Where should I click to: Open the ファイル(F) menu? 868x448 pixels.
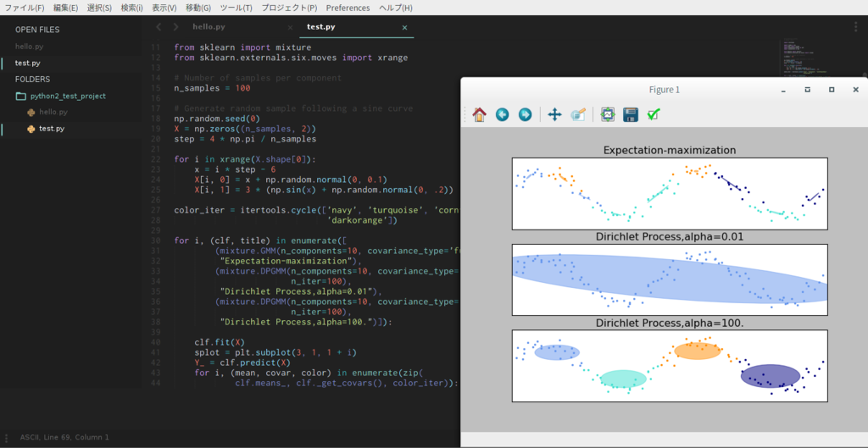tap(25, 8)
